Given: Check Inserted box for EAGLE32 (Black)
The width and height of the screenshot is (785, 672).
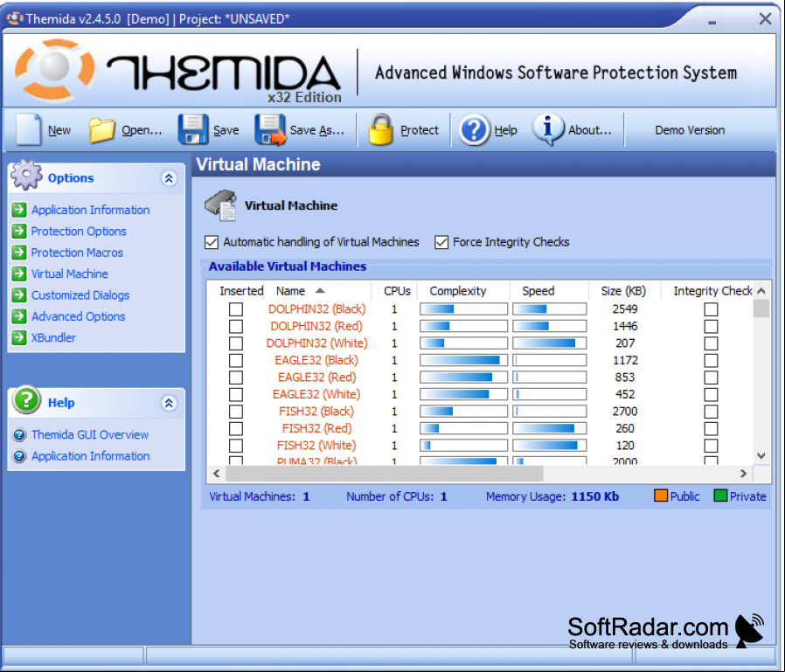Looking at the screenshot, I should point(236,360).
